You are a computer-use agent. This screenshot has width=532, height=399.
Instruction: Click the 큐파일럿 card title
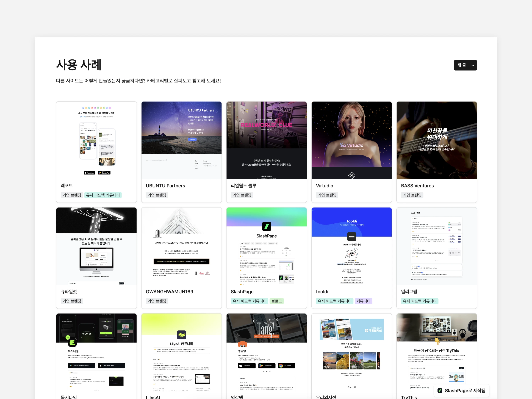click(x=69, y=292)
